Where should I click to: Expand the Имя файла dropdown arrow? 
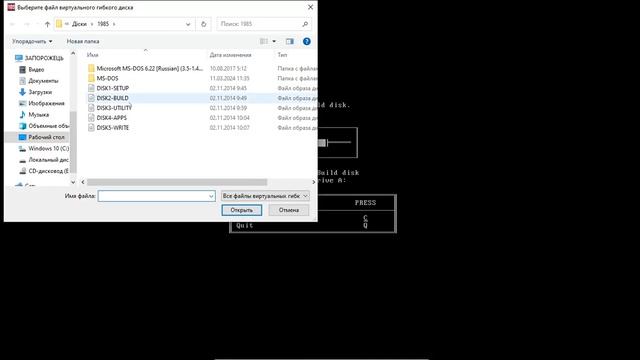(x=211, y=196)
